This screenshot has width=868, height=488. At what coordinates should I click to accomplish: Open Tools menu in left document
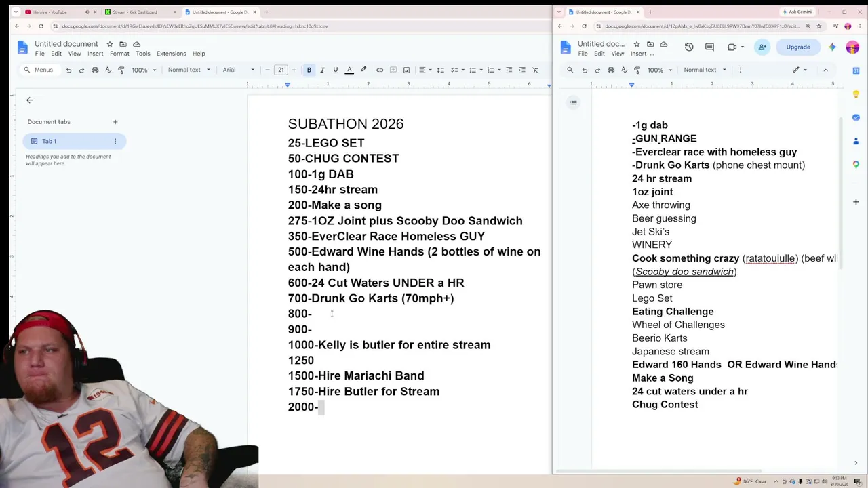click(x=142, y=54)
